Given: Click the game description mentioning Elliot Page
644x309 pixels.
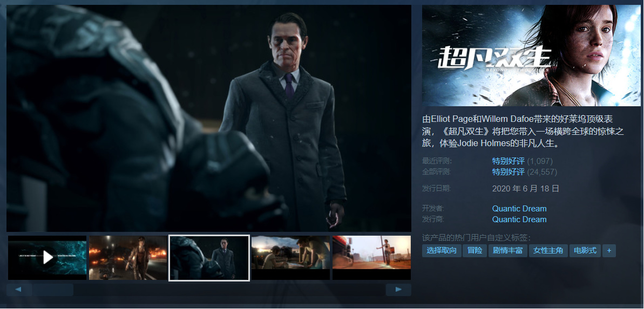Looking at the screenshot, I should (x=523, y=132).
